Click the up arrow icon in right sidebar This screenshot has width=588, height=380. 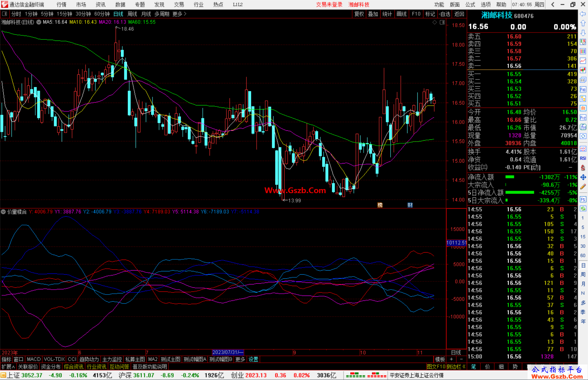[583, 23]
